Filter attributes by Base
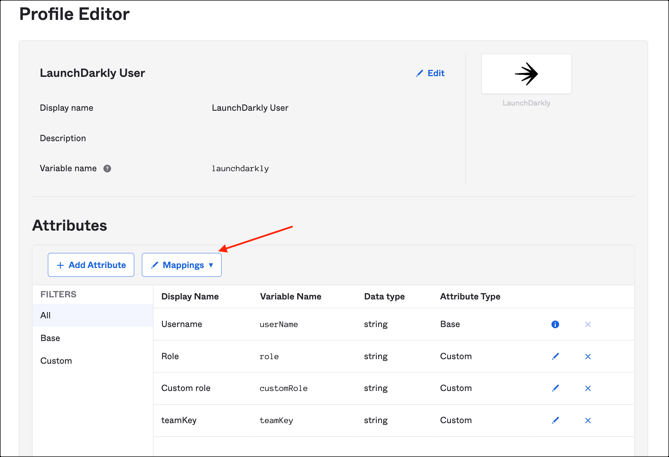This screenshot has height=457, width=669. point(50,338)
